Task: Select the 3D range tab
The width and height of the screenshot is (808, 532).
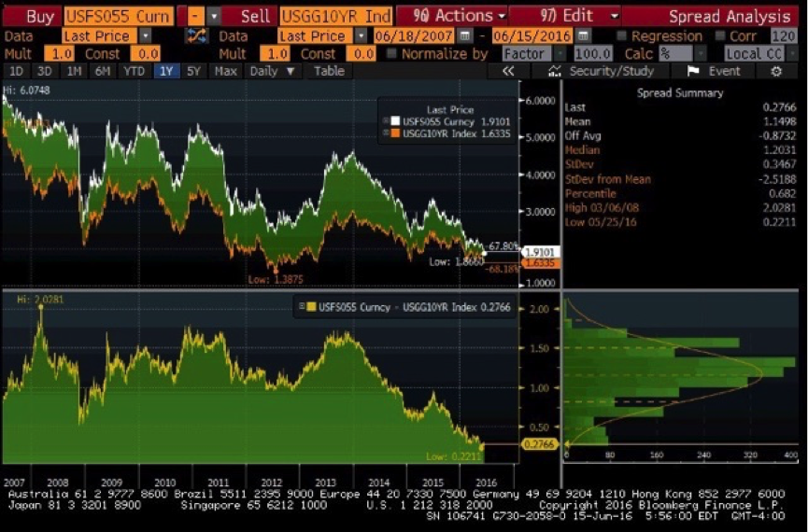Action: pos(44,71)
